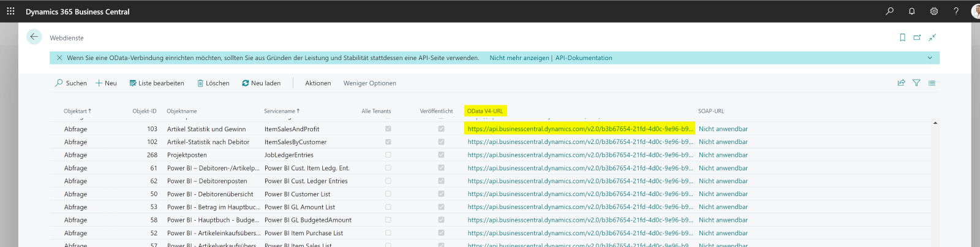Expand the notification bar chevron

(x=930, y=58)
